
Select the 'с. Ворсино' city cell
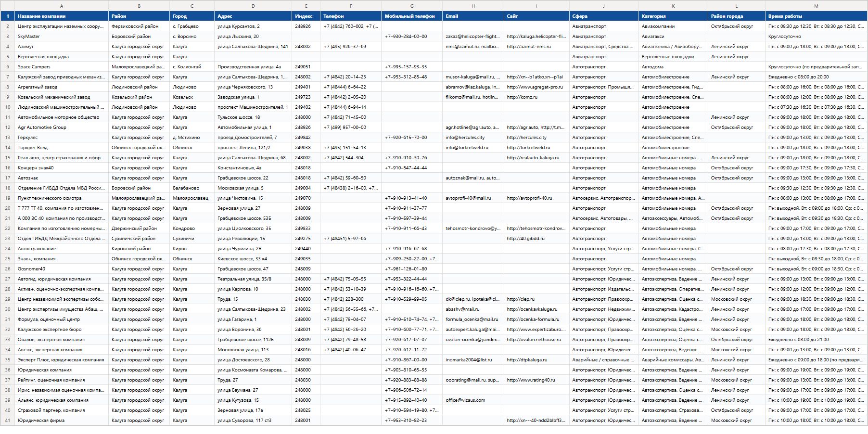(192, 37)
